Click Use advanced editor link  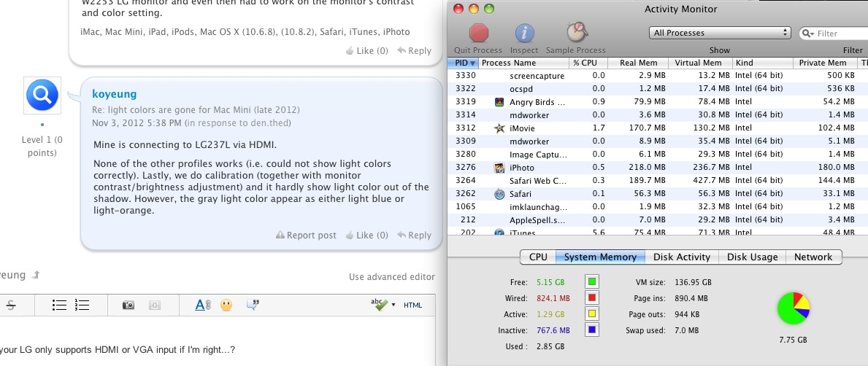[392, 277]
